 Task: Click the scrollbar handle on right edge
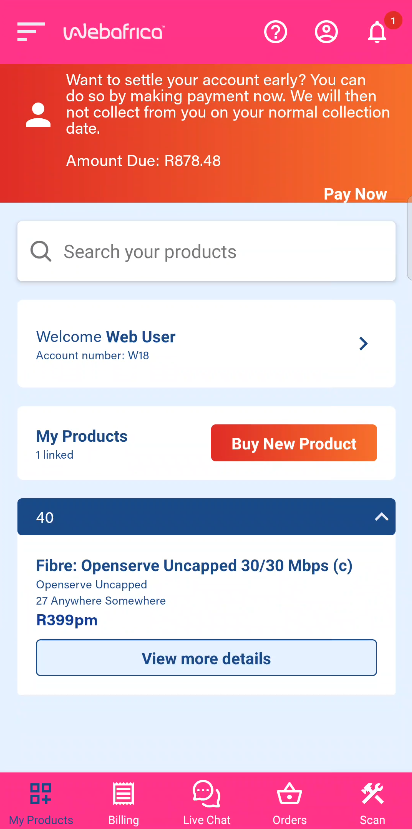410,238
